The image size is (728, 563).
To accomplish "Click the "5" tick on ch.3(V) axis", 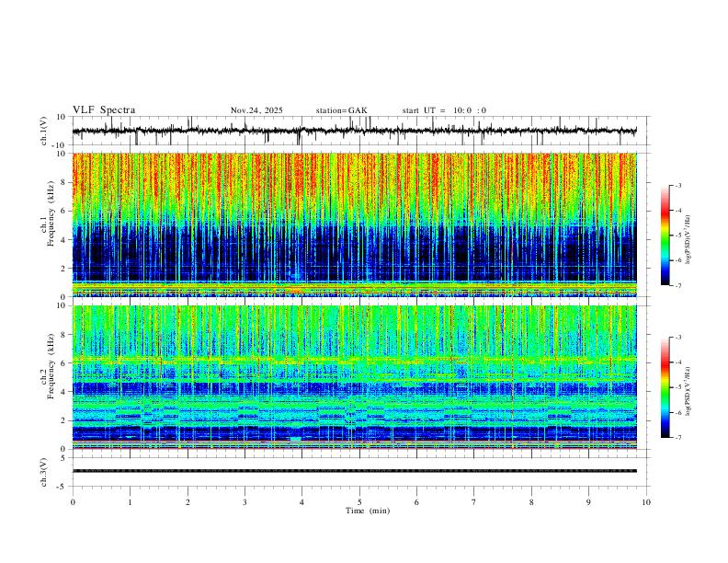I will click(x=63, y=457).
